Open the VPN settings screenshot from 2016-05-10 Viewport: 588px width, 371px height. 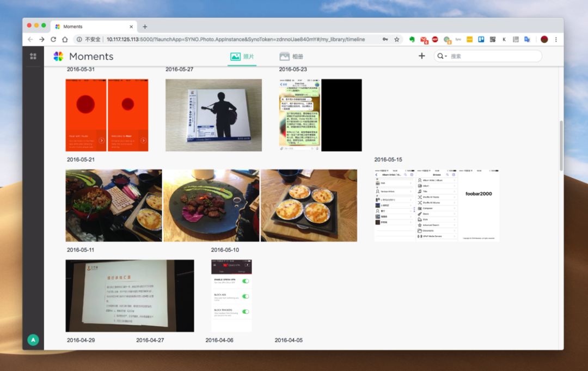point(231,296)
